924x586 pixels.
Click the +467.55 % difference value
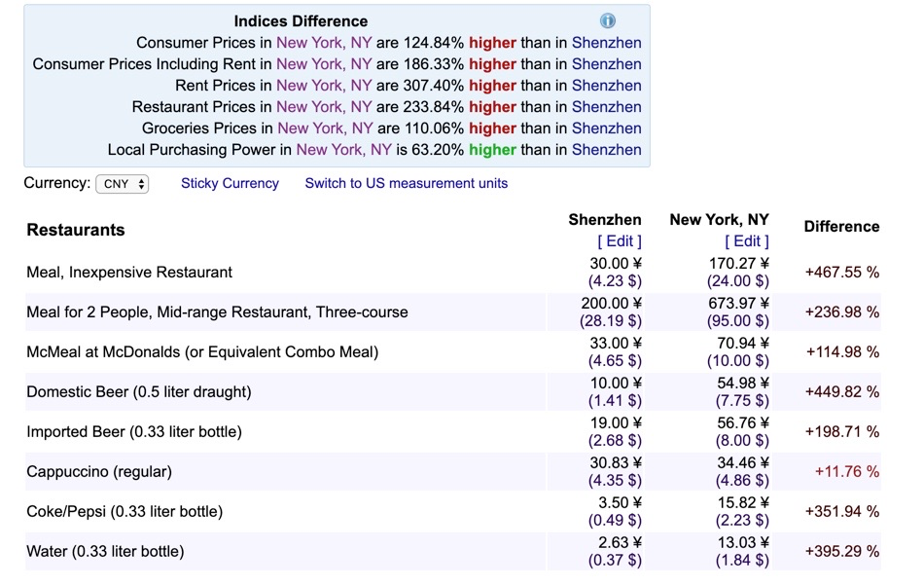click(x=841, y=273)
